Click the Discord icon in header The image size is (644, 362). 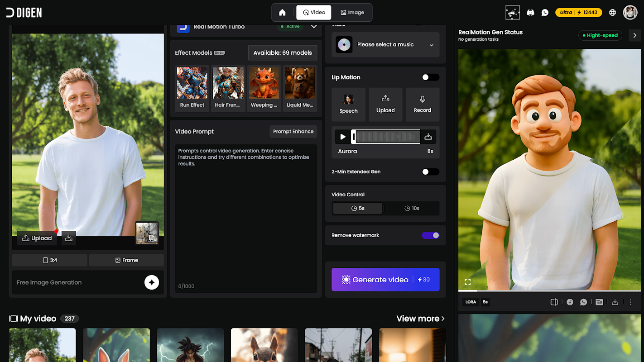click(x=530, y=13)
